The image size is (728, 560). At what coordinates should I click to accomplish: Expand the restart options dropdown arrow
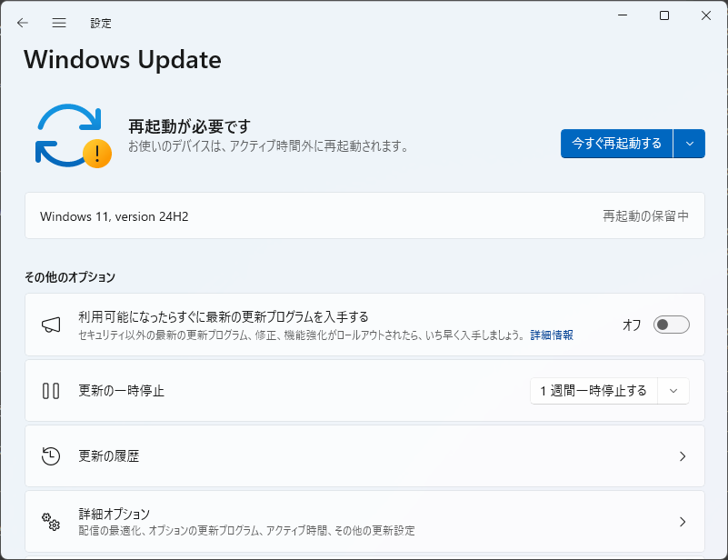tap(690, 144)
